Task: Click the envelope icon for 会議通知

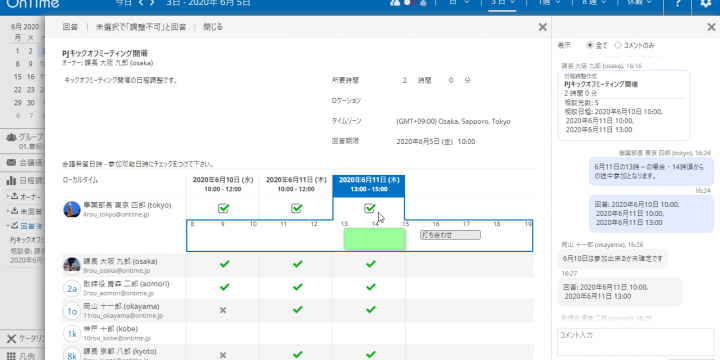Action: (x=11, y=162)
